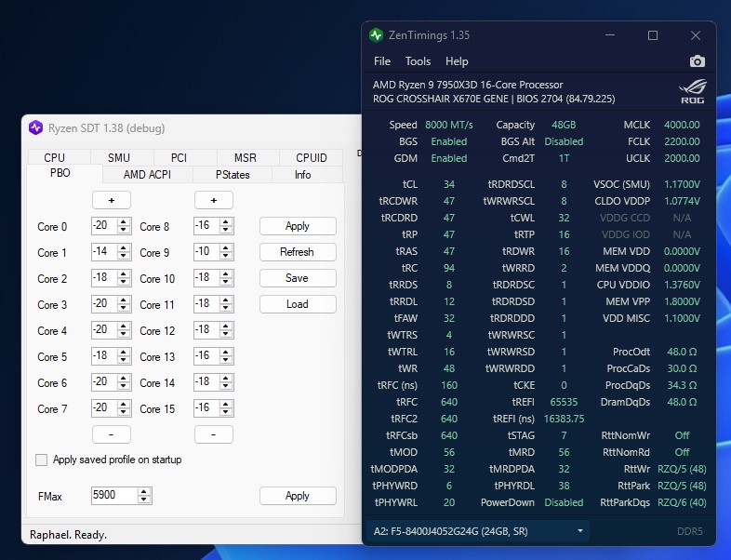Switch to the PStates tab
731x560 pixels.
(233, 175)
